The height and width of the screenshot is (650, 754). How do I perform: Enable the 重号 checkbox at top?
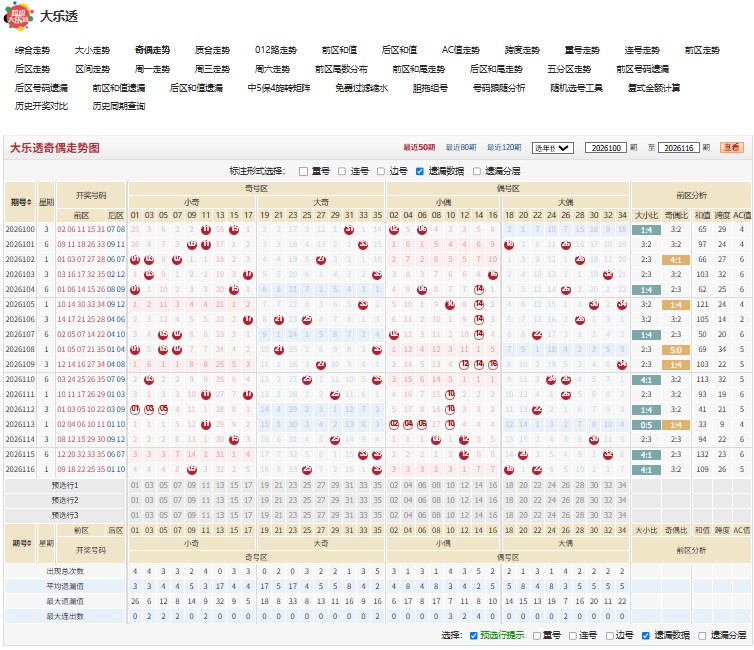point(303,172)
